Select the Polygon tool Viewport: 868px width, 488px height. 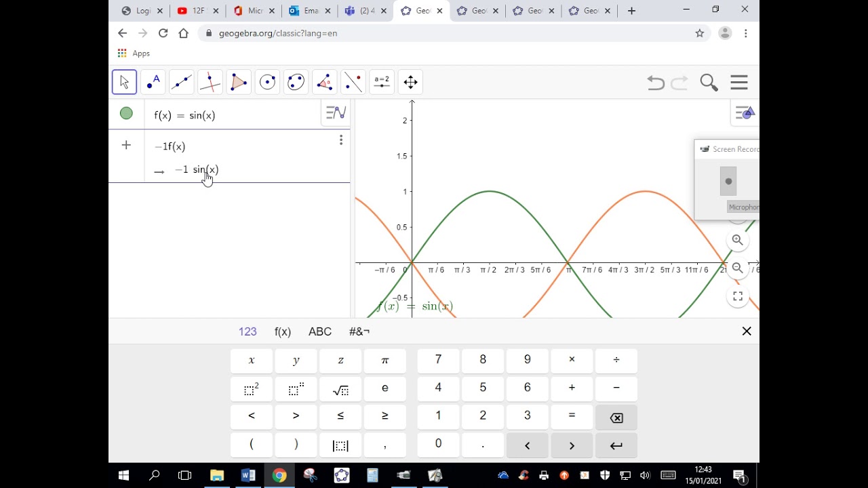239,82
